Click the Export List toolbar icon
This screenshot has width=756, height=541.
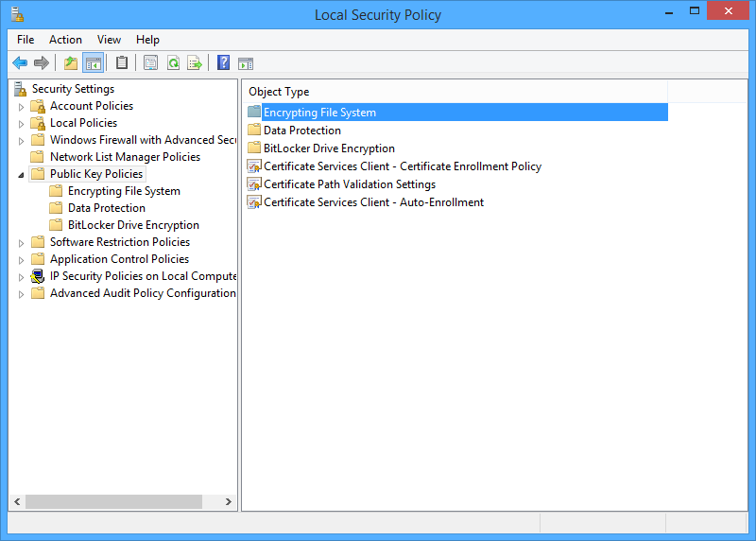click(x=195, y=63)
